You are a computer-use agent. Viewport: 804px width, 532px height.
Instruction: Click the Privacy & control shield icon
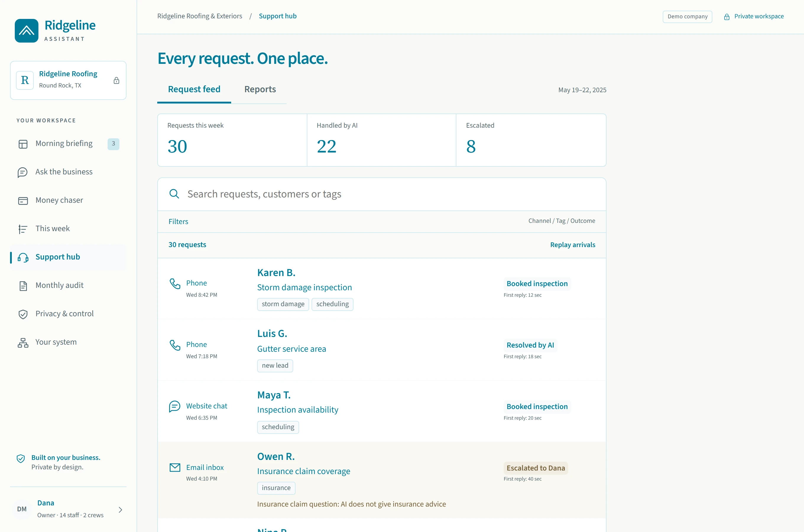click(23, 314)
